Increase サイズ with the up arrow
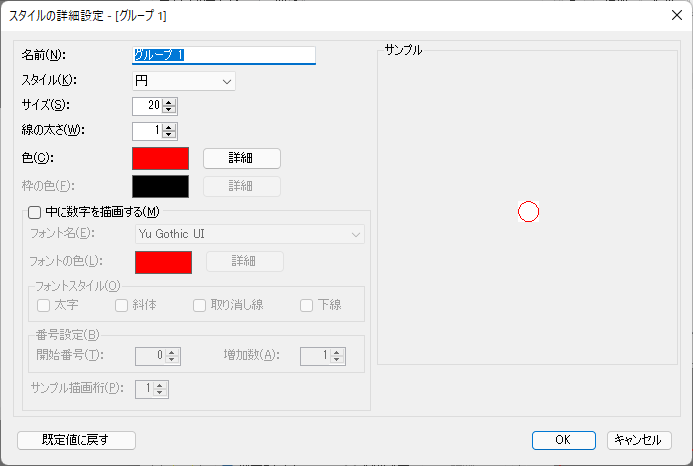The height and width of the screenshot is (466, 693). coord(170,101)
